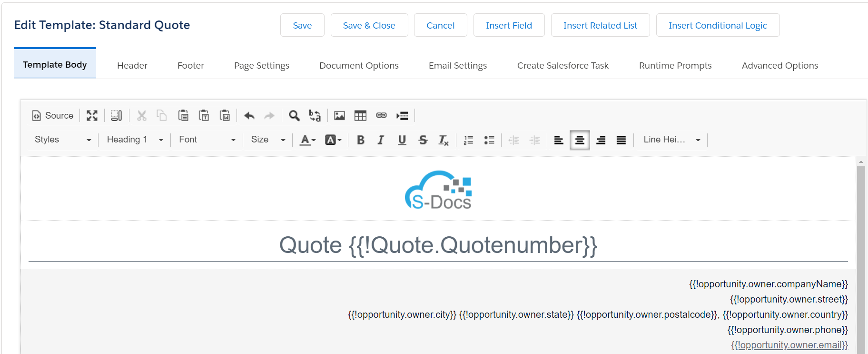Open the Styles dropdown

(63, 140)
